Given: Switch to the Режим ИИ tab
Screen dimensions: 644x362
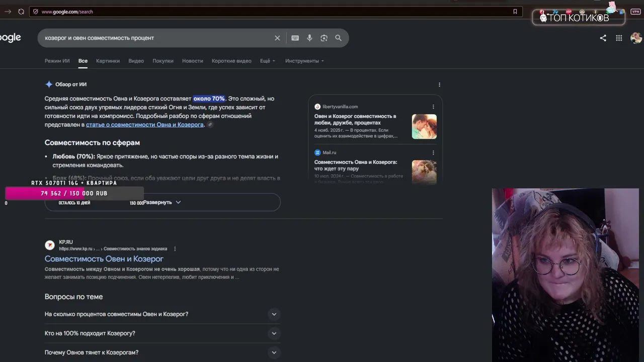Looking at the screenshot, I should click(57, 61).
